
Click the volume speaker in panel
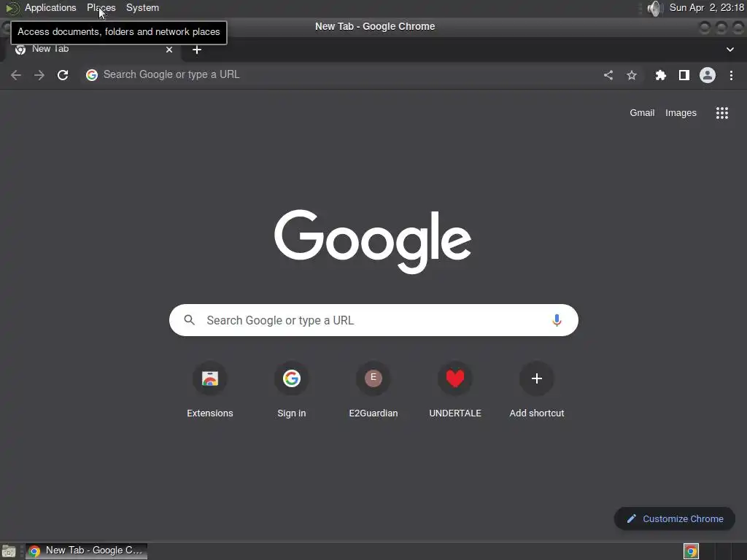[x=655, y=8]
